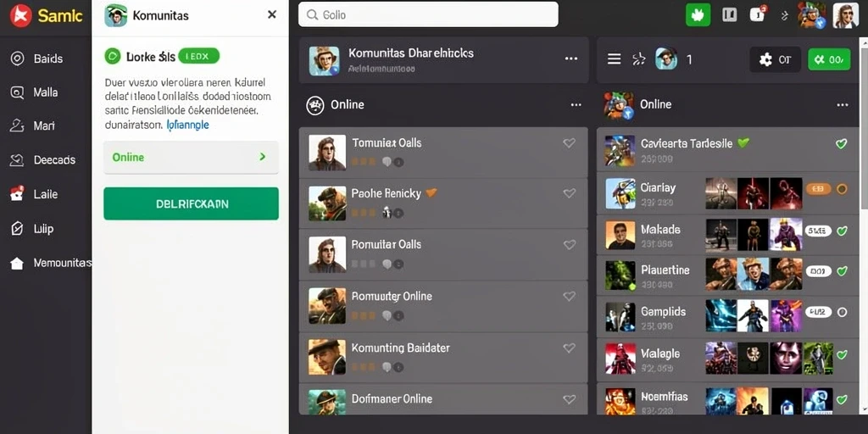The width and height of the screenshot is (868, 434).
Task: Select Komunting Baidater entry
Action: 442,358
